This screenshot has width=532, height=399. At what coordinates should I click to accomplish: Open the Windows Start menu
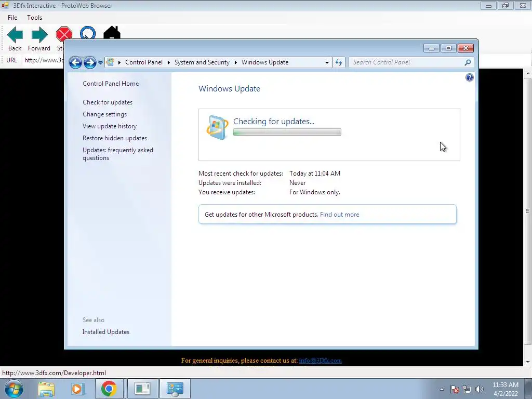click(14, 389)
